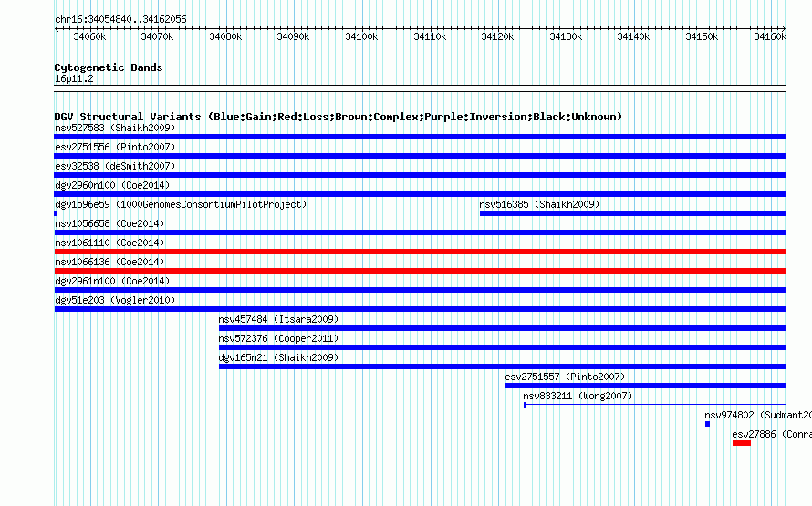
Task: Click the 34060k ruler label
Action: pyautogui.click(x=89, y=36)
